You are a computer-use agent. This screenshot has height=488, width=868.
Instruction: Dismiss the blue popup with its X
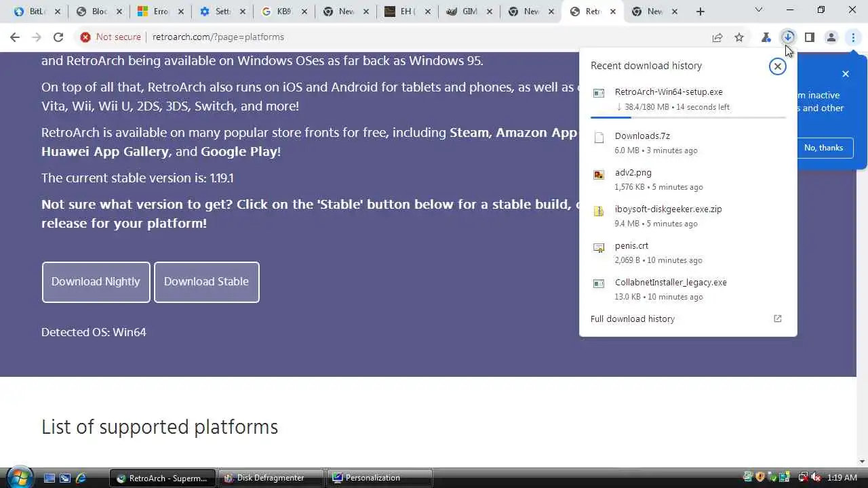coord(845,74)
